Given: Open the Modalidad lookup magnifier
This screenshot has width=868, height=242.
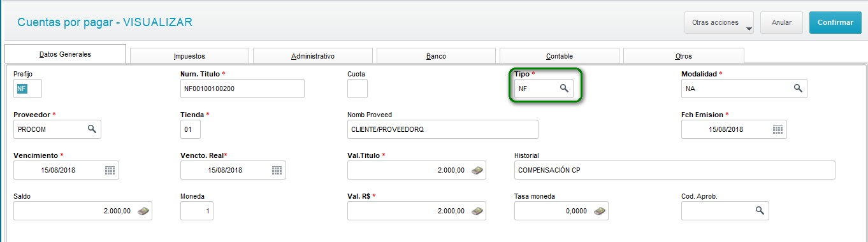Looking at the screenshot, I should click(798, 89).
